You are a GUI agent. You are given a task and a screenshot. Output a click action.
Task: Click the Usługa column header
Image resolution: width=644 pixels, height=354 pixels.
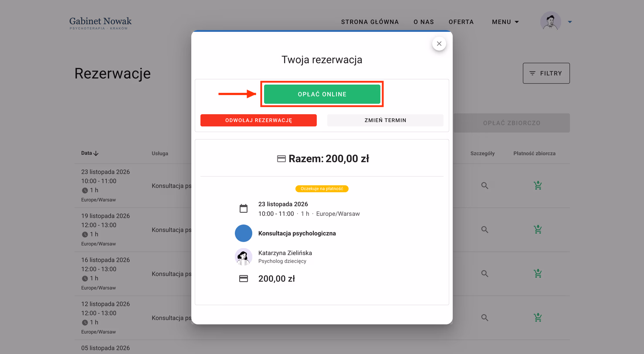click(x=160, y=153)
